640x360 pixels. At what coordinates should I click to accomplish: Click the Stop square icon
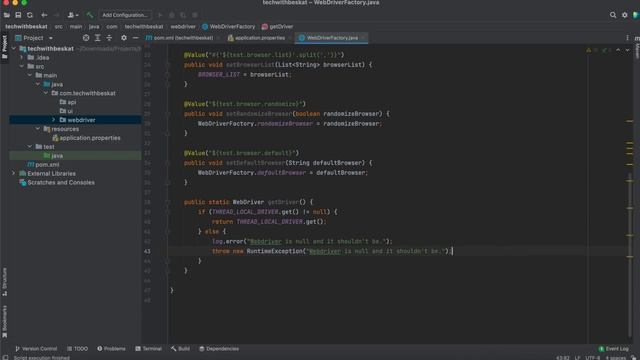coord(195,15)
